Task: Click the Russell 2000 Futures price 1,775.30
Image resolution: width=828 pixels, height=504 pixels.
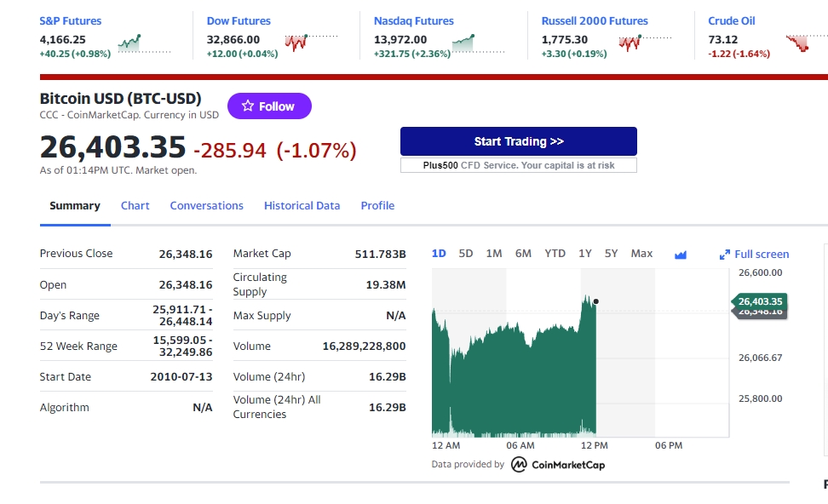Action: point(565,39)
